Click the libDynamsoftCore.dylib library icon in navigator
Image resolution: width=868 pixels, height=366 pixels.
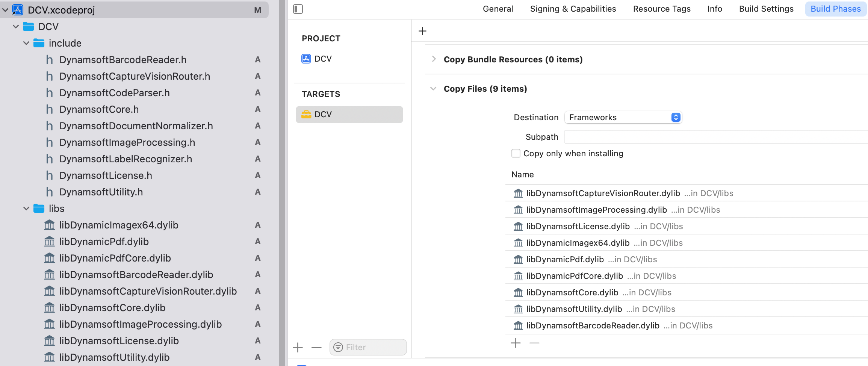(49, 308)
